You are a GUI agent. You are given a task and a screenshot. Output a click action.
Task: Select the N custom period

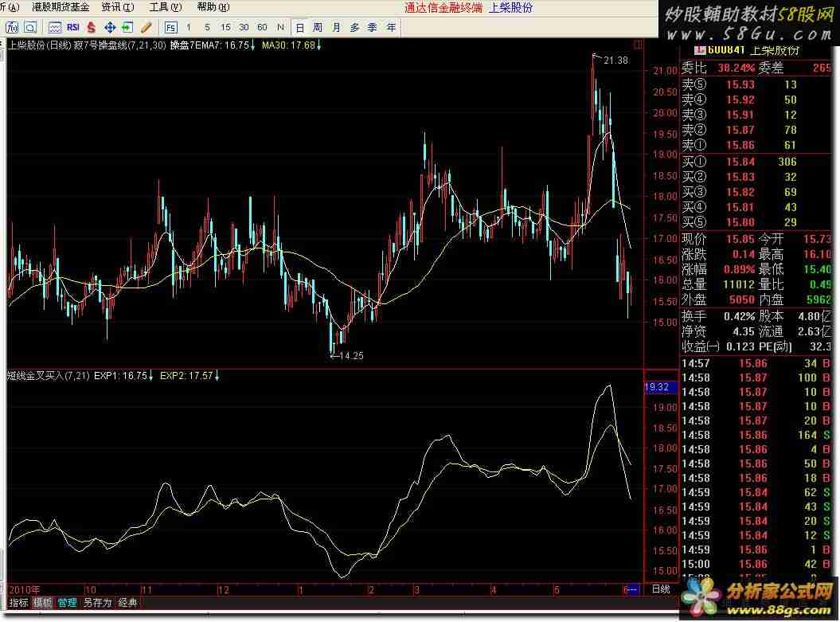pyautogui.click(x=280, y=27)
